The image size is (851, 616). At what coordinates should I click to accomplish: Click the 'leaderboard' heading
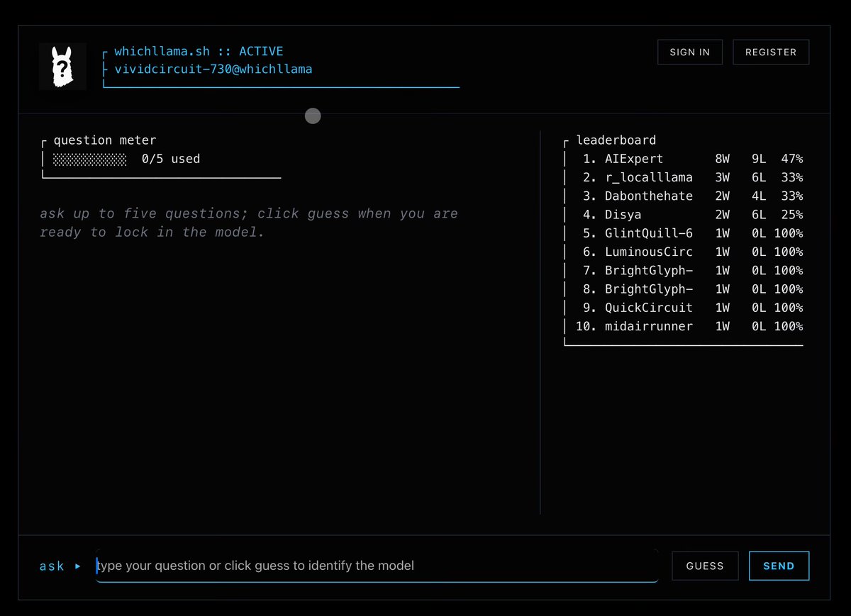pyautogui.click(x=616, y=140)
